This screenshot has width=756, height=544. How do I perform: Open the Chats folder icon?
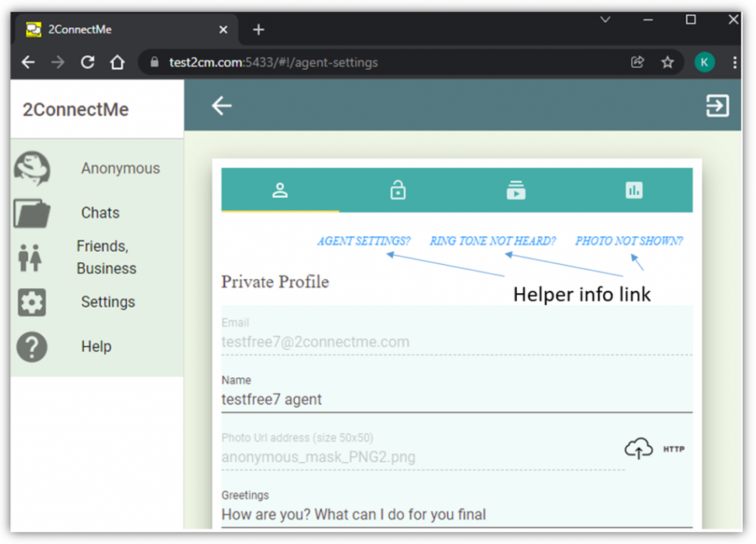click(x=32, y=213)
